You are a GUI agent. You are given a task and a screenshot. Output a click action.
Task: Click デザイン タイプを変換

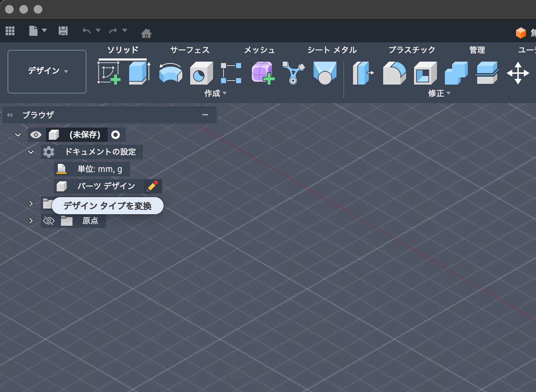107,206
